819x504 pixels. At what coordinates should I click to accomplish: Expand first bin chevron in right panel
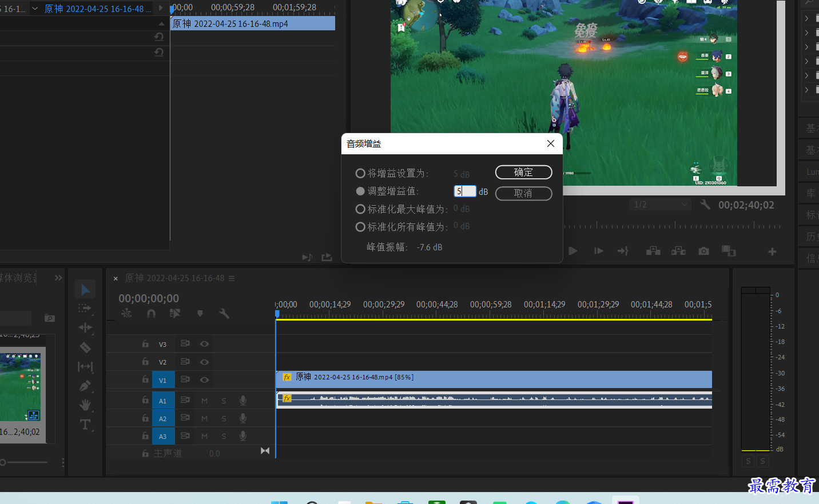click(x=806, y=18)
